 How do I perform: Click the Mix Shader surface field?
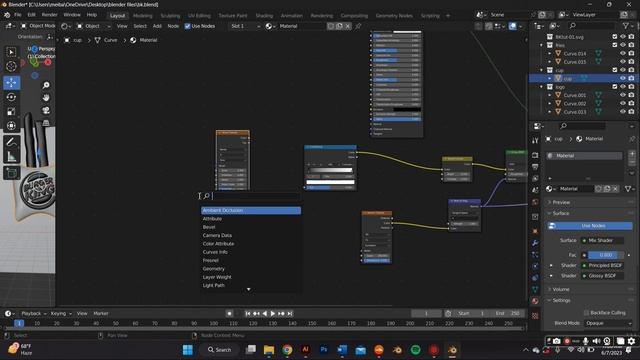pos(602,241)
